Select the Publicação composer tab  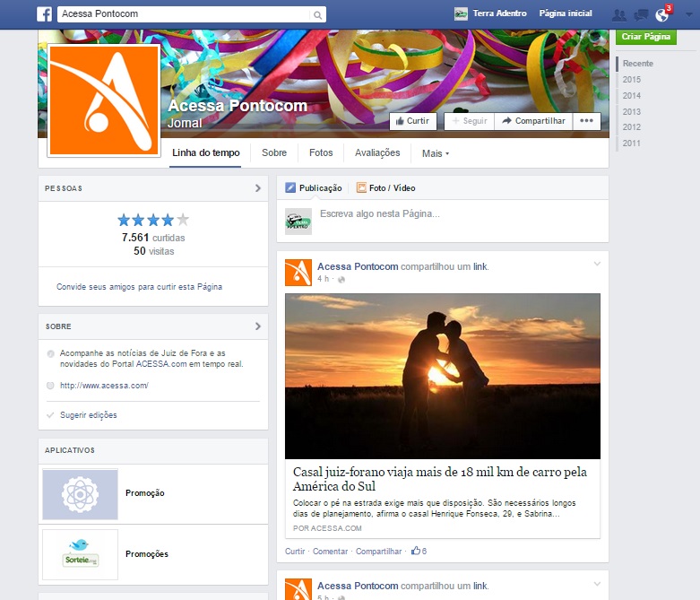(314, 188)
